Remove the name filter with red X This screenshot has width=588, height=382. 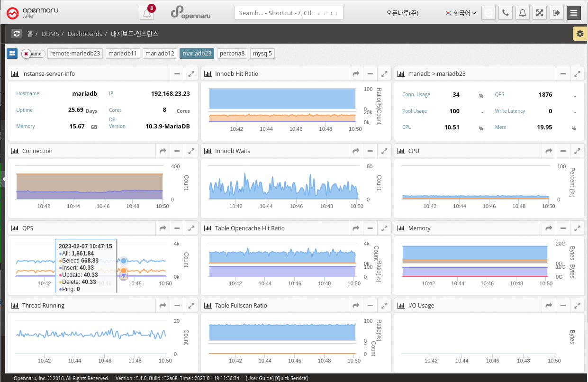tap(26, 54)
